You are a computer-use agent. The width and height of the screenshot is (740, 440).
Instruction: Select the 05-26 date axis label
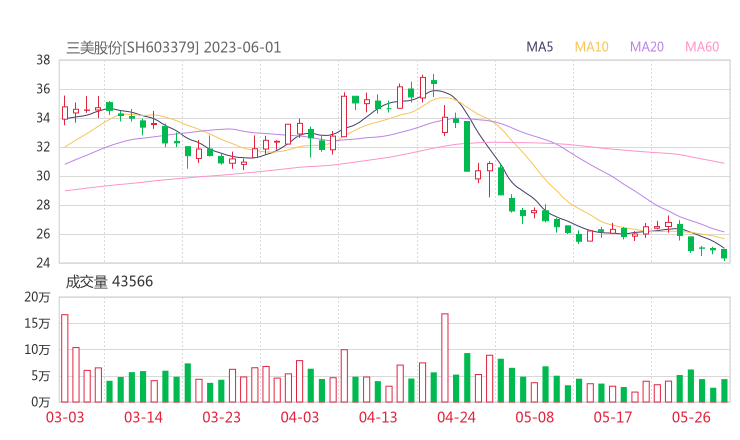pyautogui.click(x=690, y=417)
